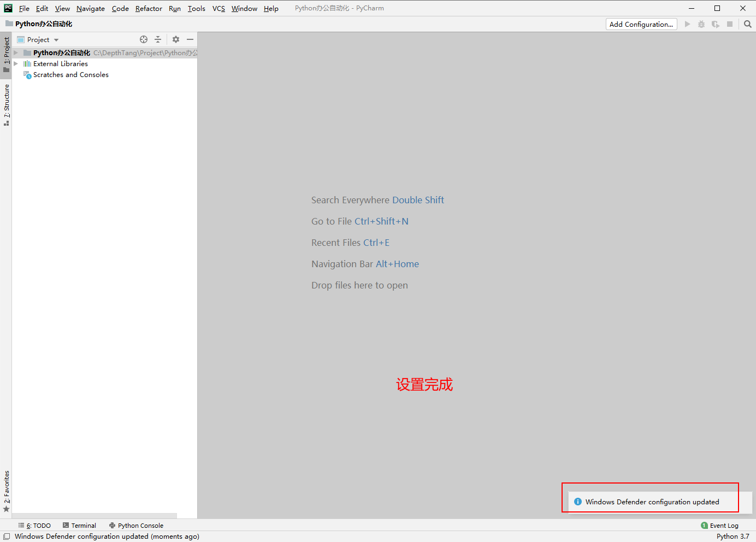Image resolution: width=756 pixels, height=542 pixels.
Task: Toggle the 7: Structure side tab
Action: 6,105
